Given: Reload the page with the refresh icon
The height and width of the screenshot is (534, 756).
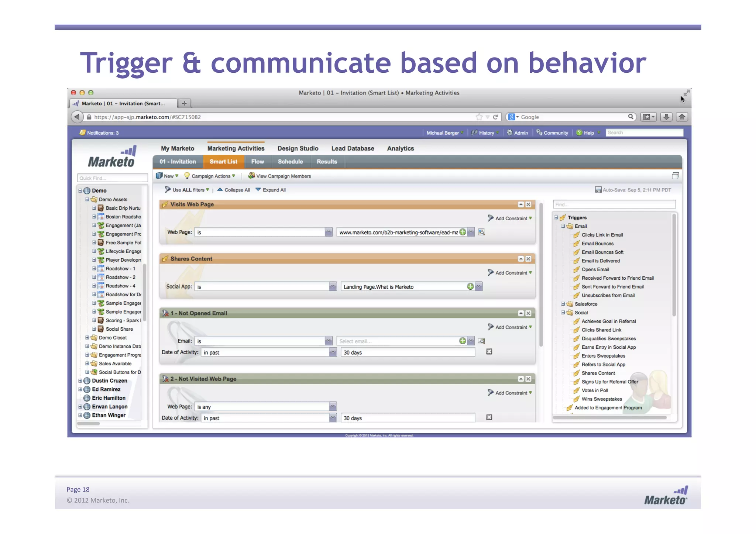Looking at the screenshot, I should click(496, 117).
